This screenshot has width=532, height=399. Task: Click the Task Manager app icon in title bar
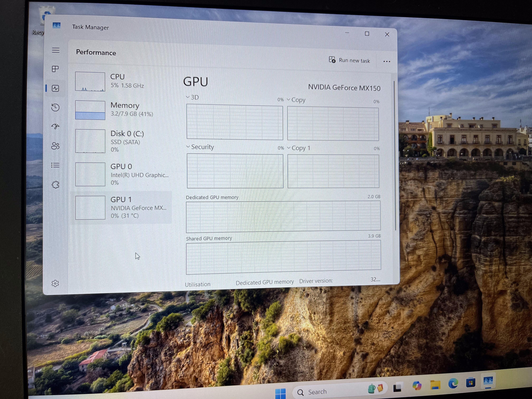click(56, 25)
